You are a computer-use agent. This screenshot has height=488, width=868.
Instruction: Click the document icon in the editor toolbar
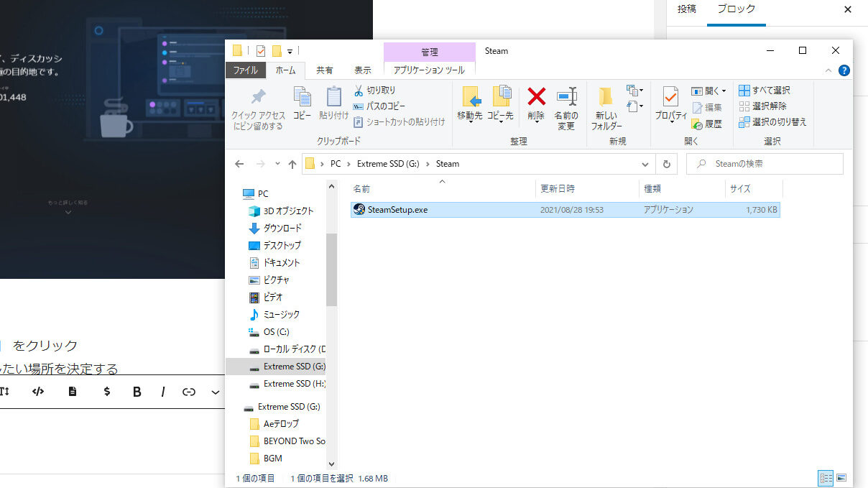73,392
